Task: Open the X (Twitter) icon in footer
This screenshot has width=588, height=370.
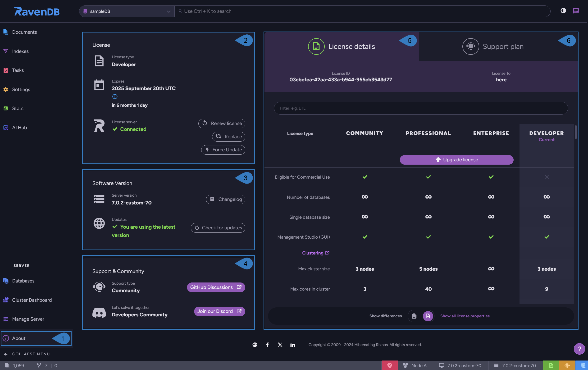Action: [x=280, y=345]
